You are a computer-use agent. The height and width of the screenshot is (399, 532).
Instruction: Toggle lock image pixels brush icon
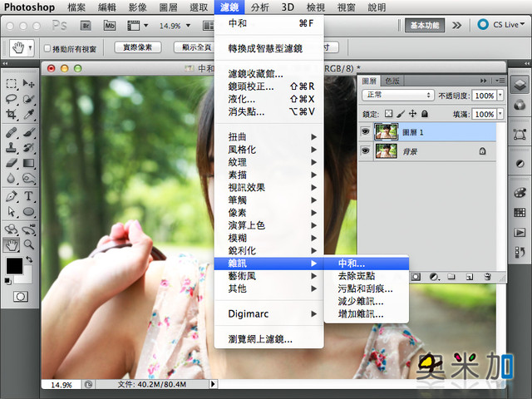pos(401,114)
